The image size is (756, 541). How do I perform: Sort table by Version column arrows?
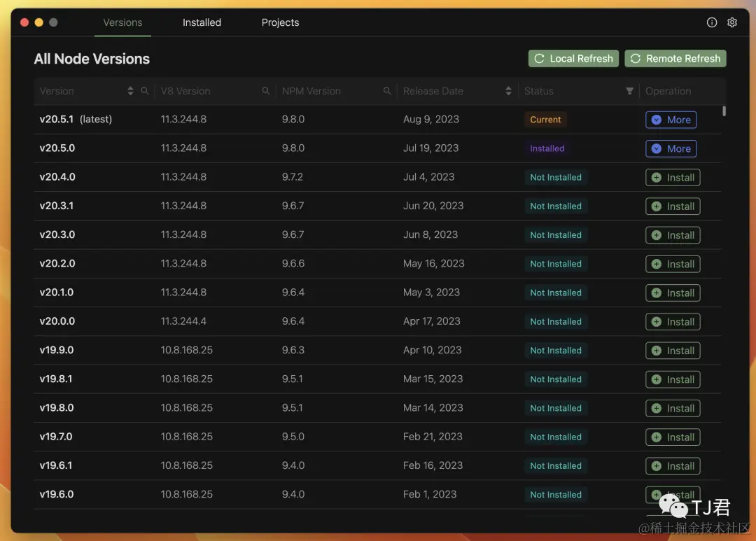click(x=130, y=91)
